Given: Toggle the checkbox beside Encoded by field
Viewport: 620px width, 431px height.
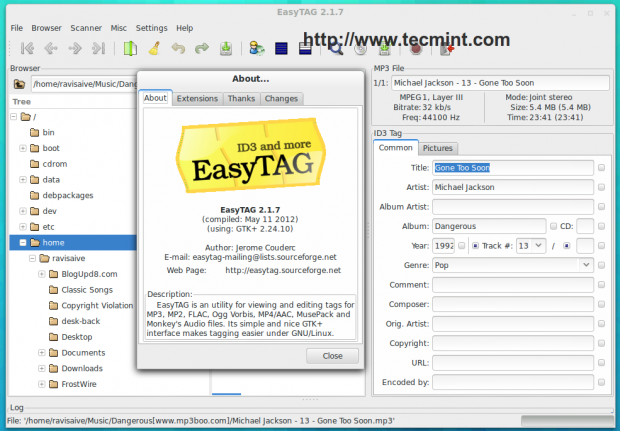Looking at the screenshot, I should tap(601, 382).
